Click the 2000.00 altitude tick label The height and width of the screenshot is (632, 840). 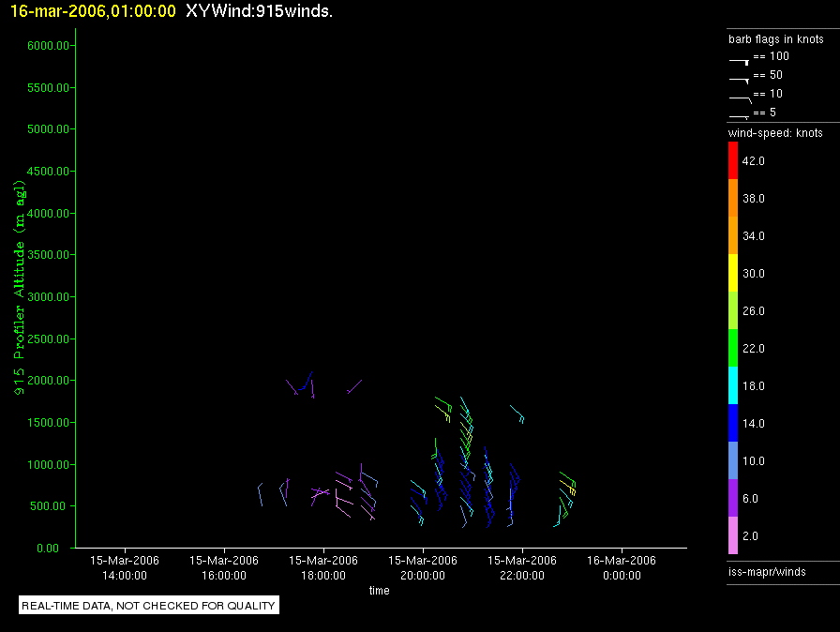(x=48, y=381)
